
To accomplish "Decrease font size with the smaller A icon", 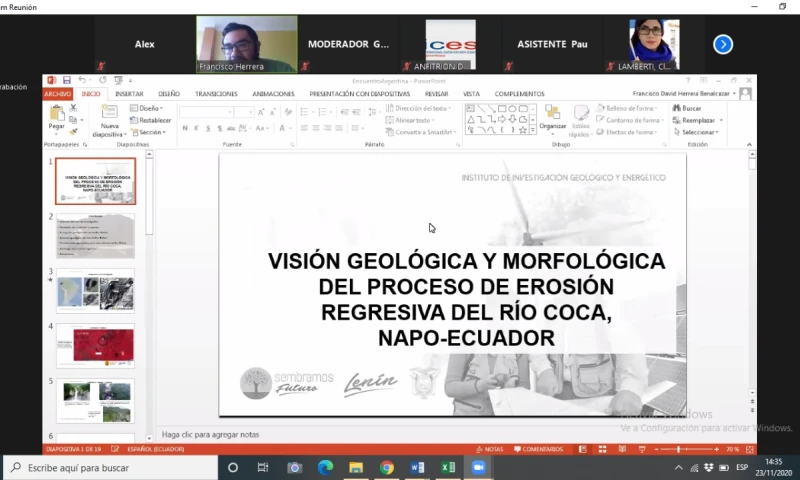I will click(x=272, y=112).
